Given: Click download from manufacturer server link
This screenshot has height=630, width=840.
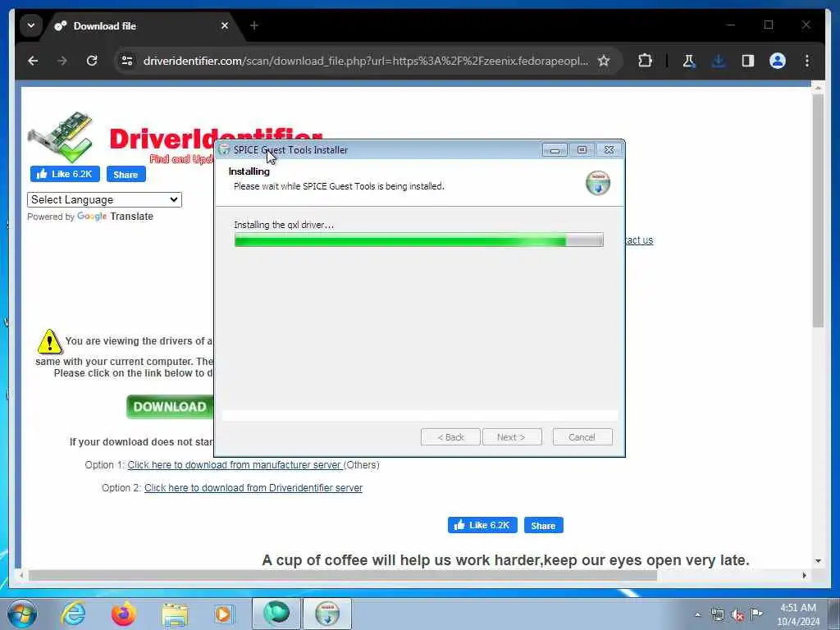Looking at the screenshot, I should (235, 465).
